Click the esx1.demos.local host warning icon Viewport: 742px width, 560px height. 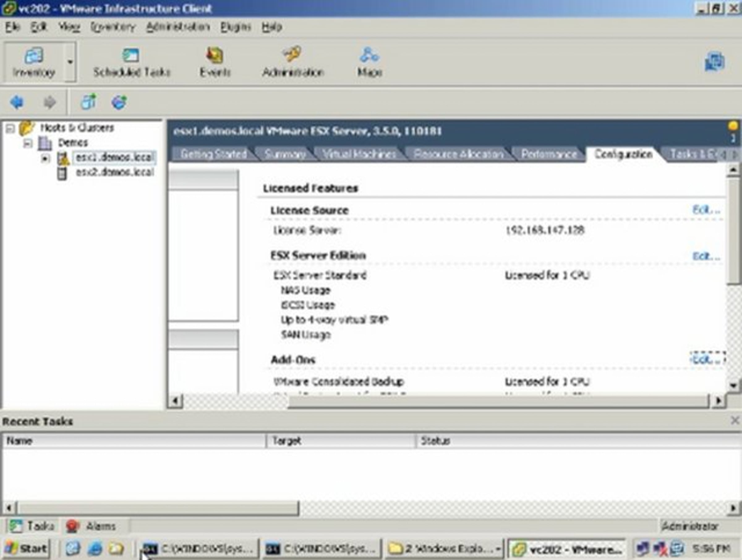(x=63, y=158)
